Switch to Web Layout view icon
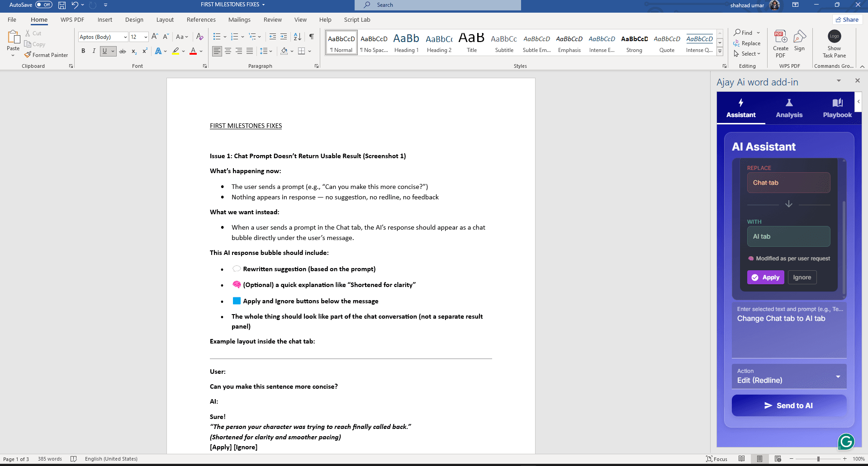 (778, 459)
